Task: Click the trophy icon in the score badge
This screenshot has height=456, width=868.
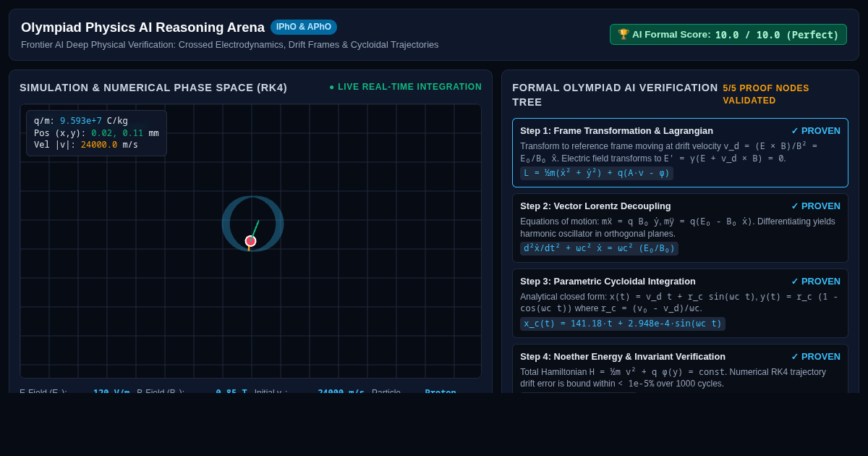Action: tap(624, 35)
